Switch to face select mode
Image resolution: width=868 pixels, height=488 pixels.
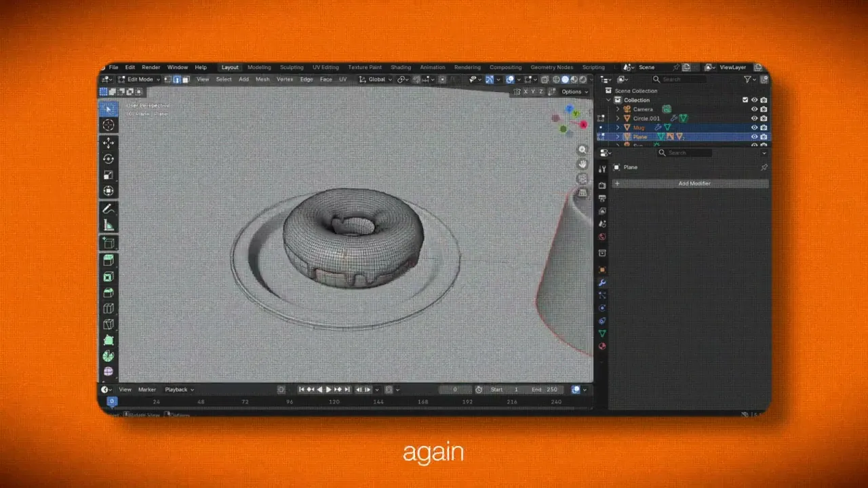click(184, 79)
